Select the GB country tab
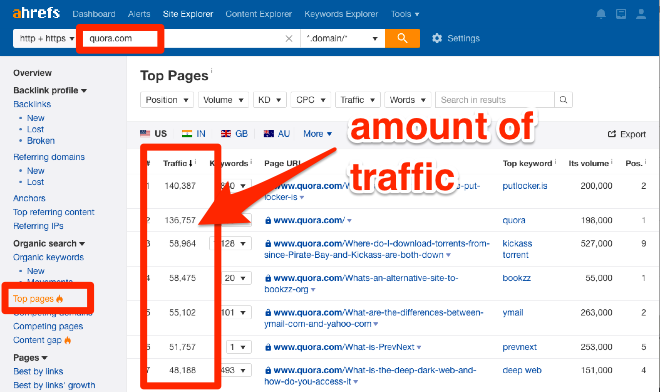 (x=234, y=134)
